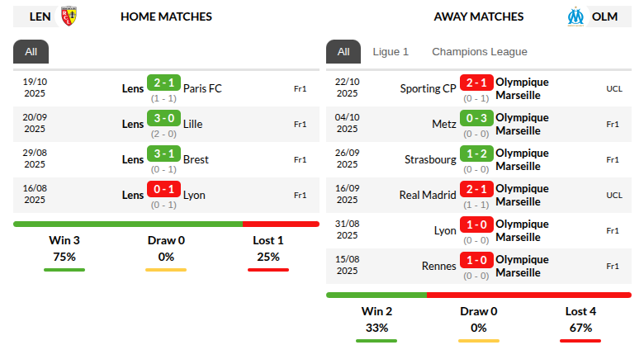
Task: Click the Strasbourg team name
Action: click(x=430, y=159)
